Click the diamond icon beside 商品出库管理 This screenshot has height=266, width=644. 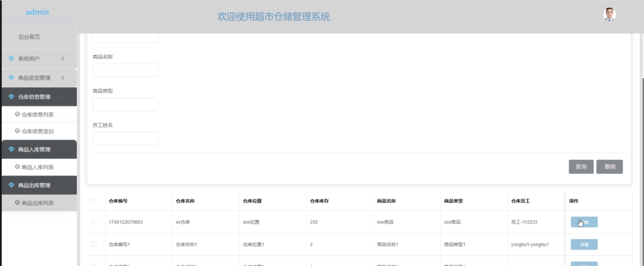12,185
